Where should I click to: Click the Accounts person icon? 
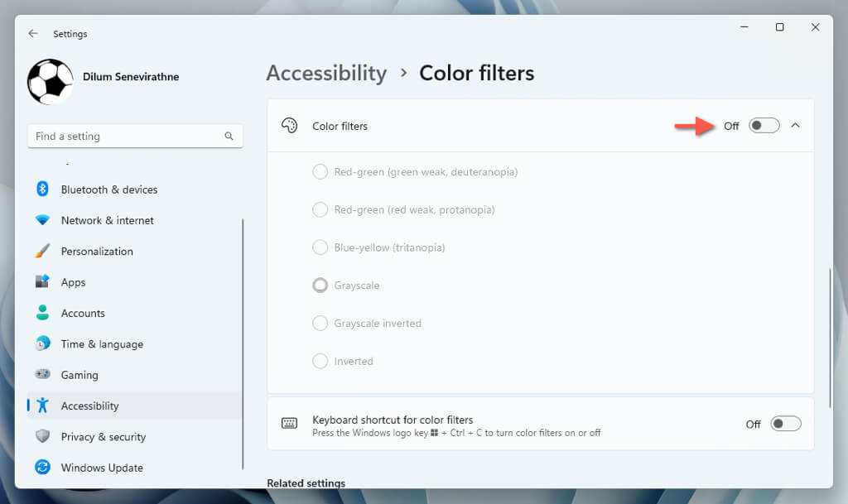click(x=43, y=313)
